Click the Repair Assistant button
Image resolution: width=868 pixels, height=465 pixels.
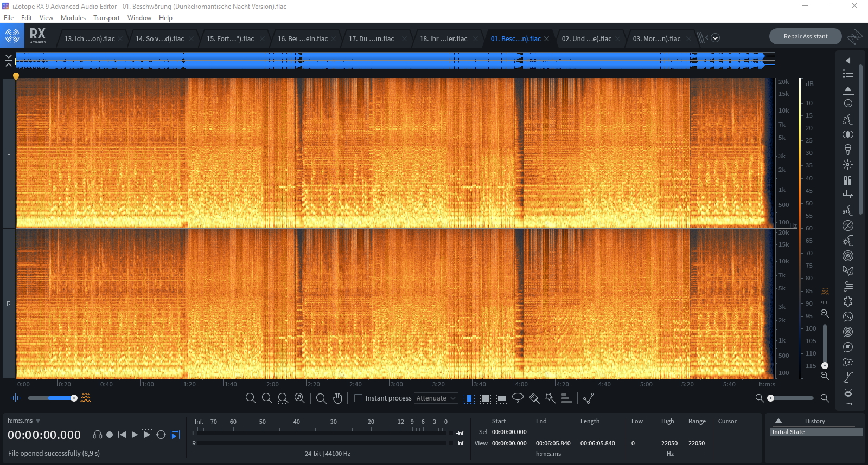[x=805, y=36]
